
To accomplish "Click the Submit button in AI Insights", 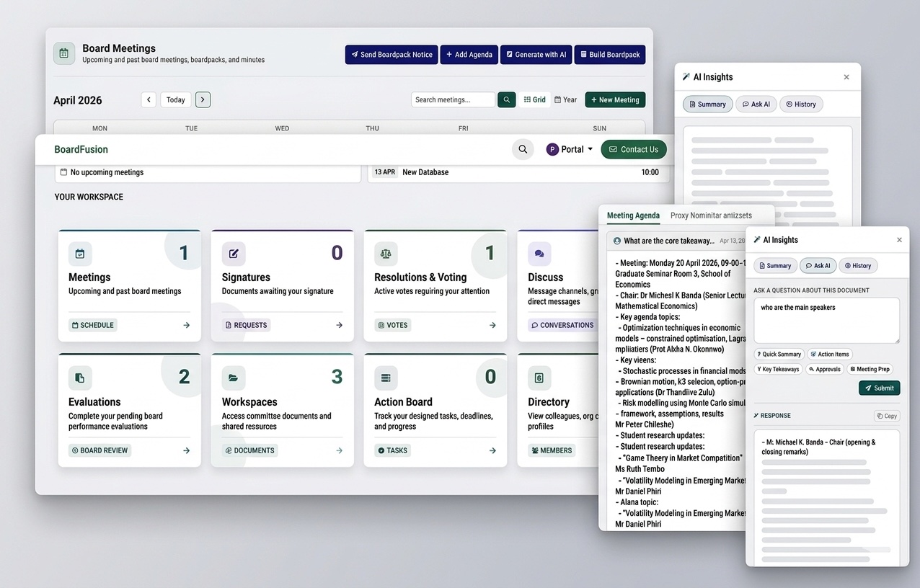I will coord(880,388).
